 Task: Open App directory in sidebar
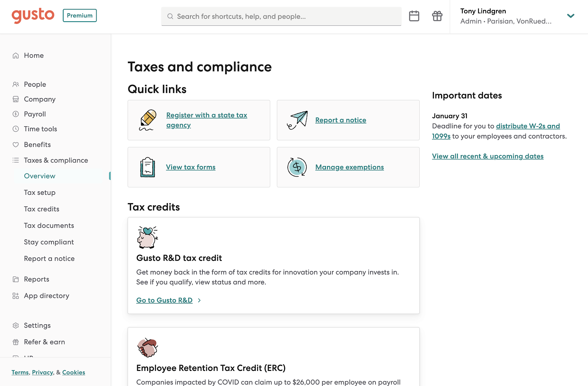pyautogui.click(x=47, y=296)
